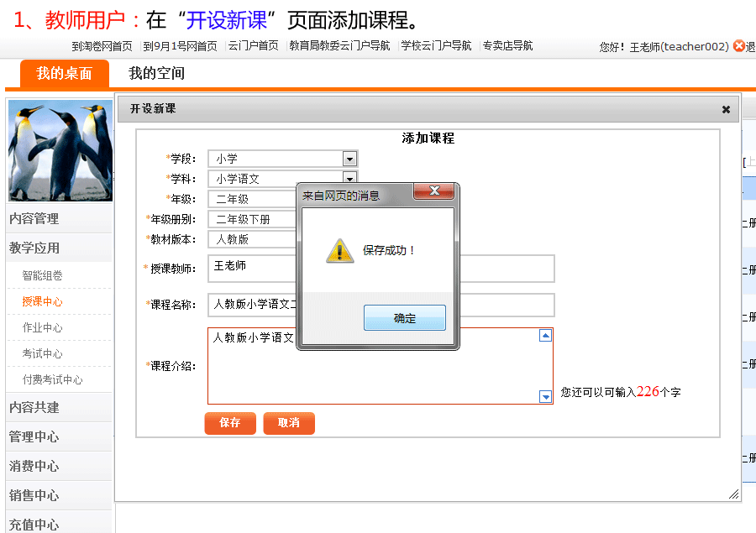Select the 我的桌面 tab
756x533 pixels.
coord(64,73)
